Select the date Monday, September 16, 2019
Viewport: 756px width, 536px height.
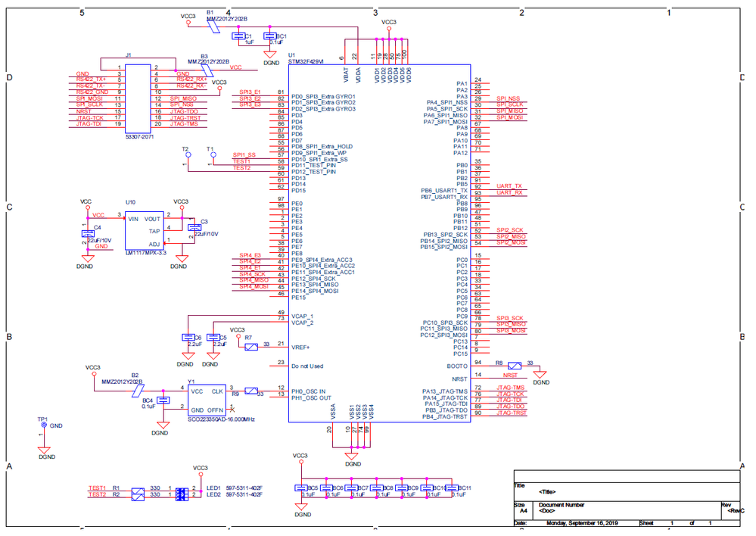coord(582,523)
